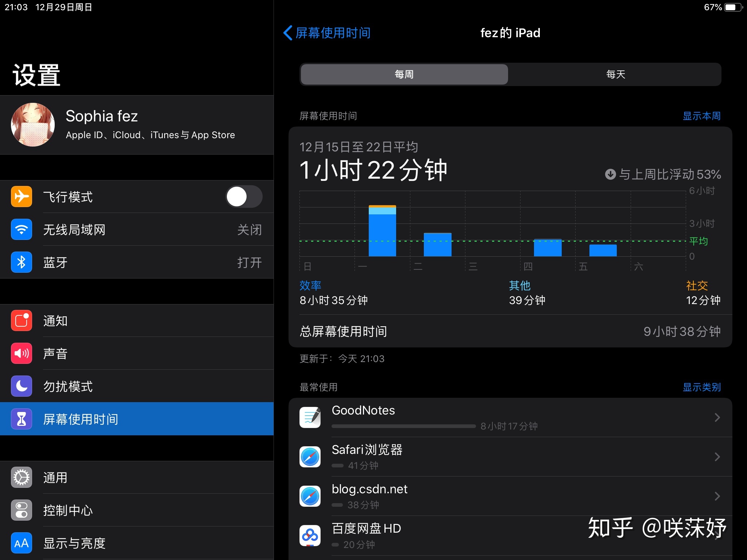Toggle the 飞行模式 switch

[x=244, y=197]
